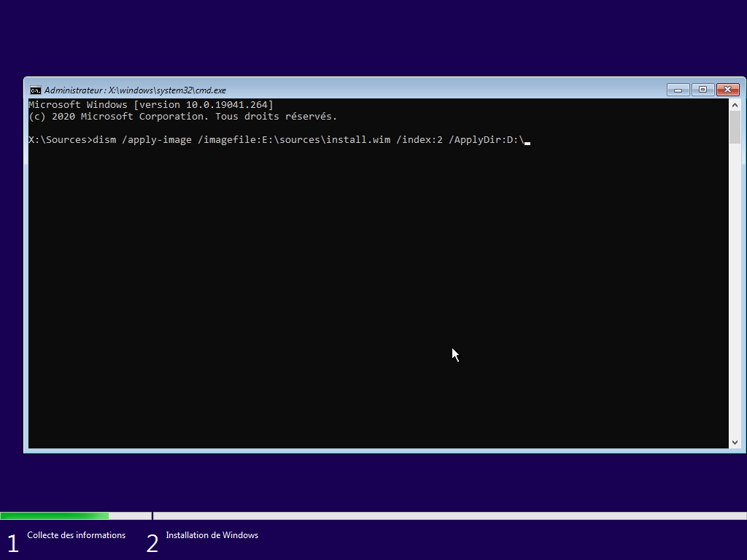
Task: Click the empty second-stage progress bar
Action: click(x=449, y=516)
